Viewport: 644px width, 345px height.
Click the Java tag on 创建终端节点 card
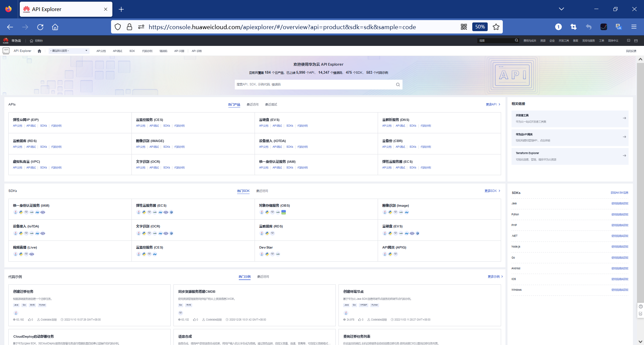tap(346, 305)
